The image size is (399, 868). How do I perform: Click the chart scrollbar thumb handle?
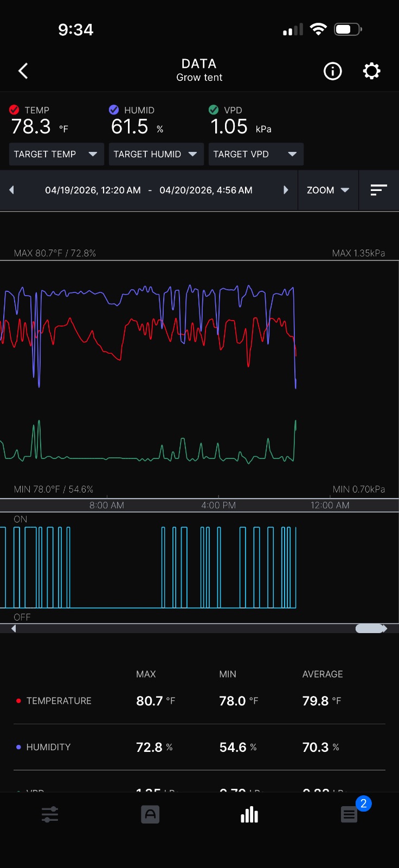370,628
